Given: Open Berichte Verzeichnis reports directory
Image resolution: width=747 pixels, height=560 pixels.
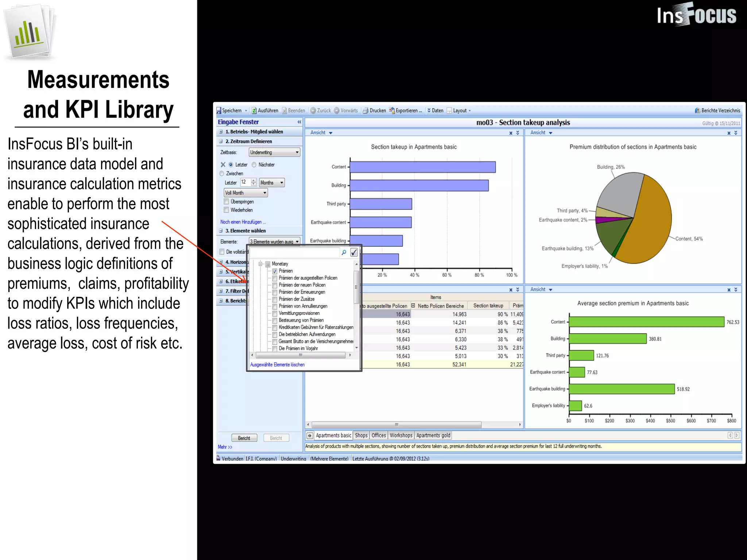Looking at the screenshot, I should coord(717,110).
